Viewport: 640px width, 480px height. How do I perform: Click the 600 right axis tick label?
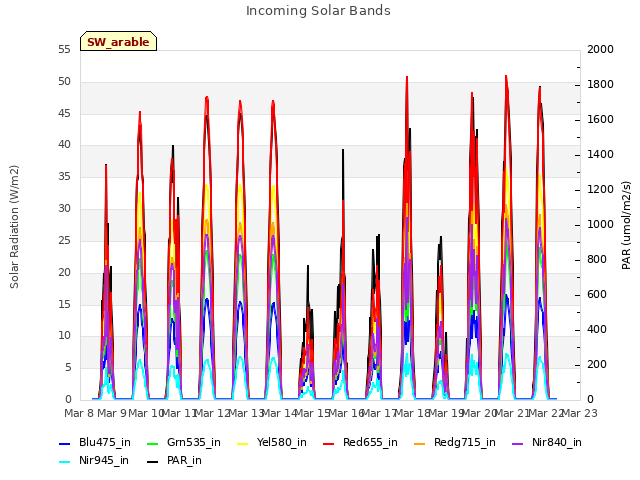(x=597, y=295)
